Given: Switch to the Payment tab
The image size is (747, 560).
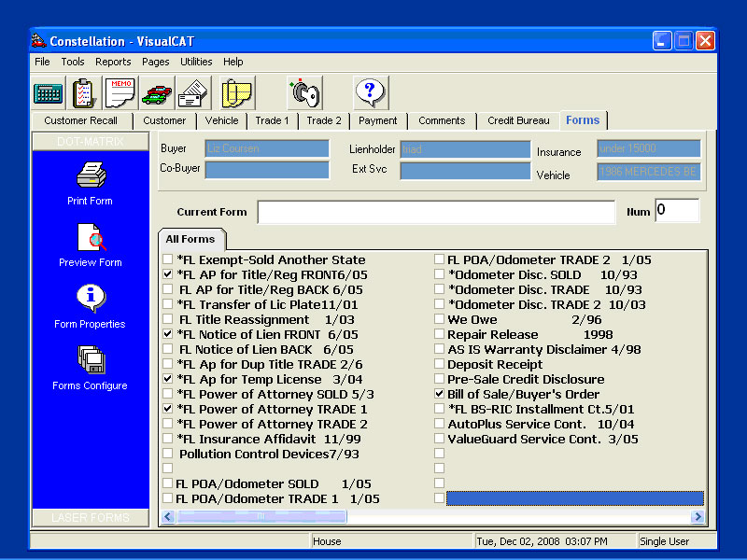Looking at the screenshot, I should pos(378,121).
